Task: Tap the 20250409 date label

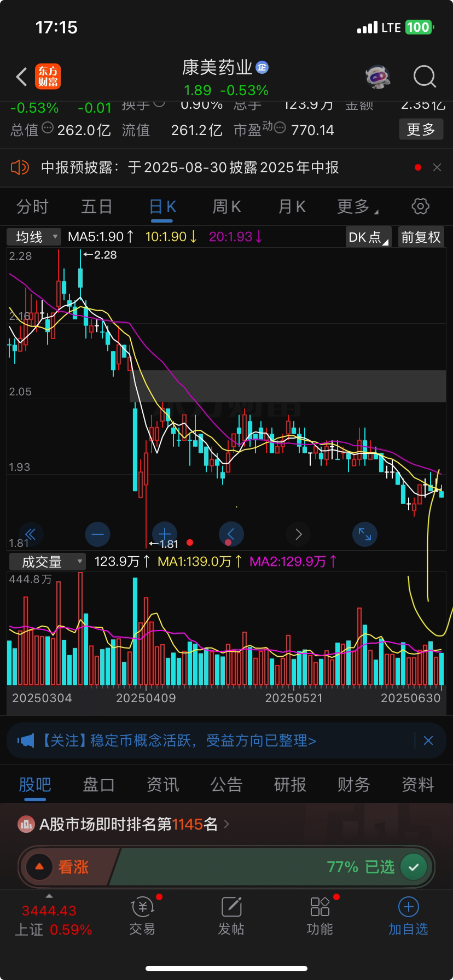Action: pyautogui.click(x=146, y=698)
